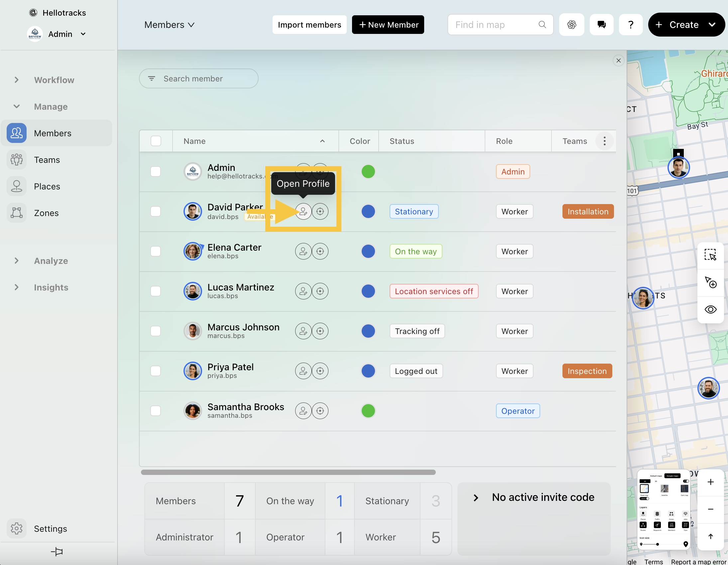Open the help question mark

[x=630, y=25]
